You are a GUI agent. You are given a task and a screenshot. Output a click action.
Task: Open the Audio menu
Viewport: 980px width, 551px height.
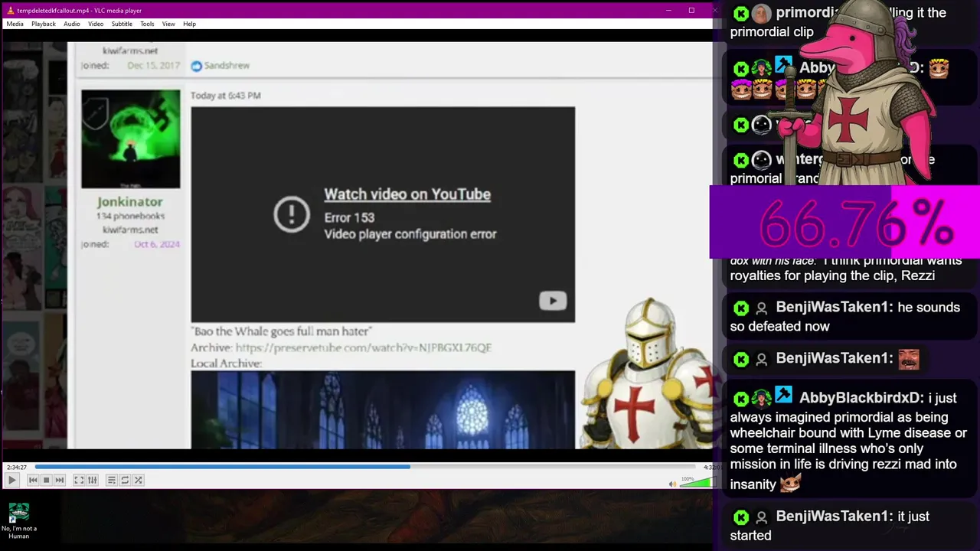pos(72,24)
